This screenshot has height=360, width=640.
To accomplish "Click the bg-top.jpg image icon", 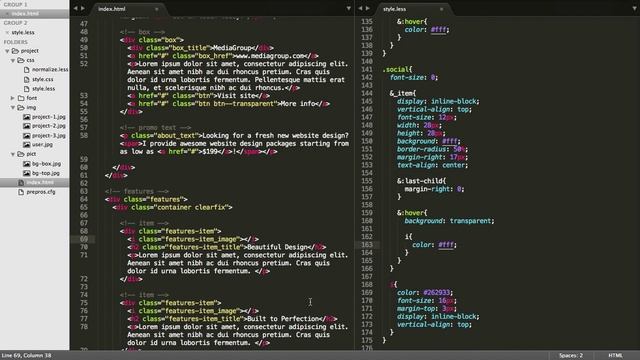I will click(x=27, y=173).
